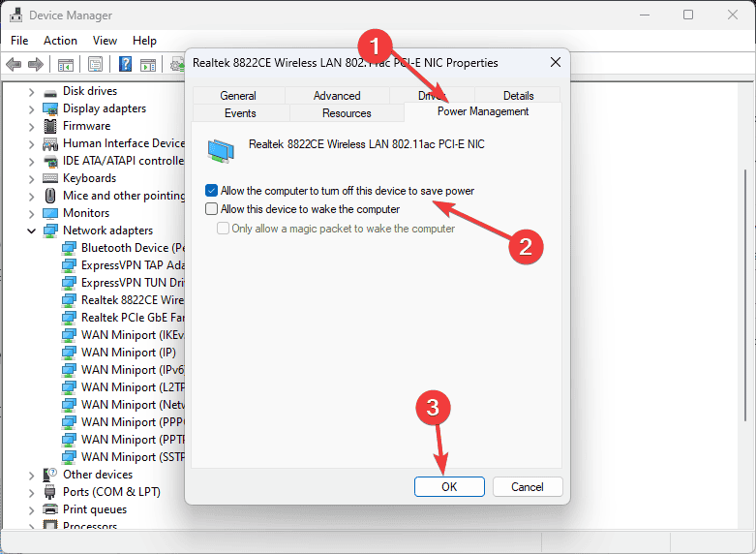Image resolution: width=756 pixels, height=554 pixels.
Task: Click the Human Interface Devices icon
Action: (50, 143)
